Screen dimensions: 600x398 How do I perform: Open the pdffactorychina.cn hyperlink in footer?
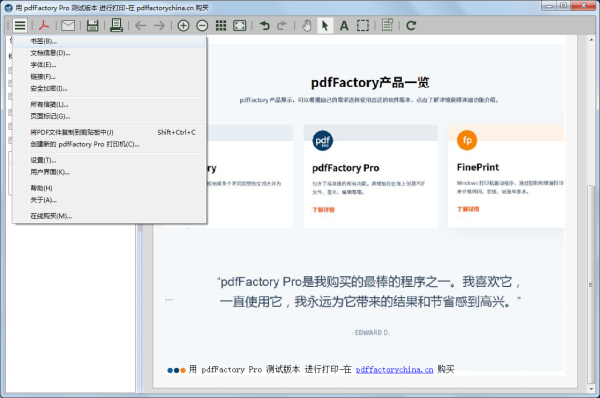coord(394,370)
